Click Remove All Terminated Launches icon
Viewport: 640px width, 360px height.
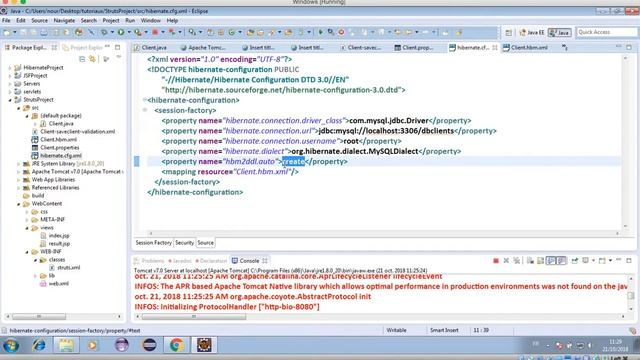tap(517, 260)
